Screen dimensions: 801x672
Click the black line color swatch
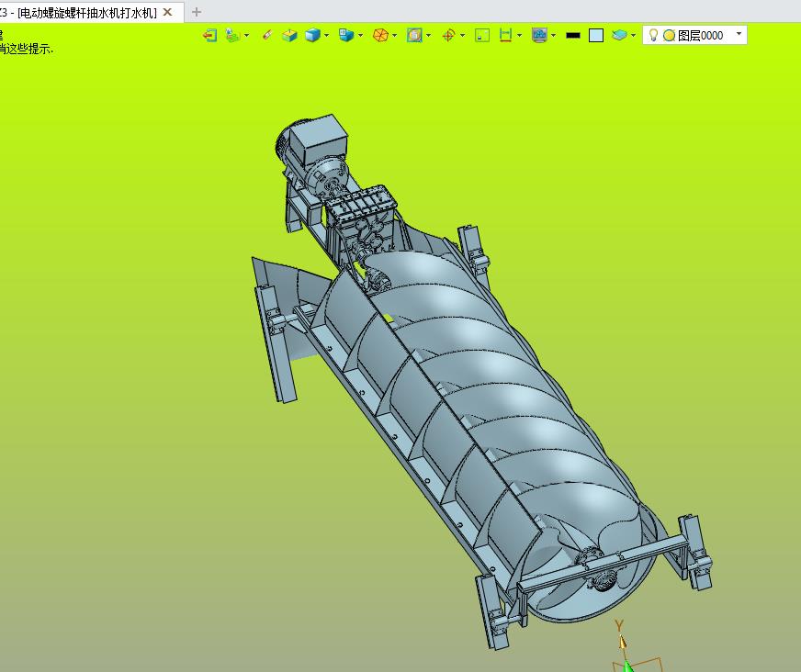pyautogui.click(x=573, y=35)
